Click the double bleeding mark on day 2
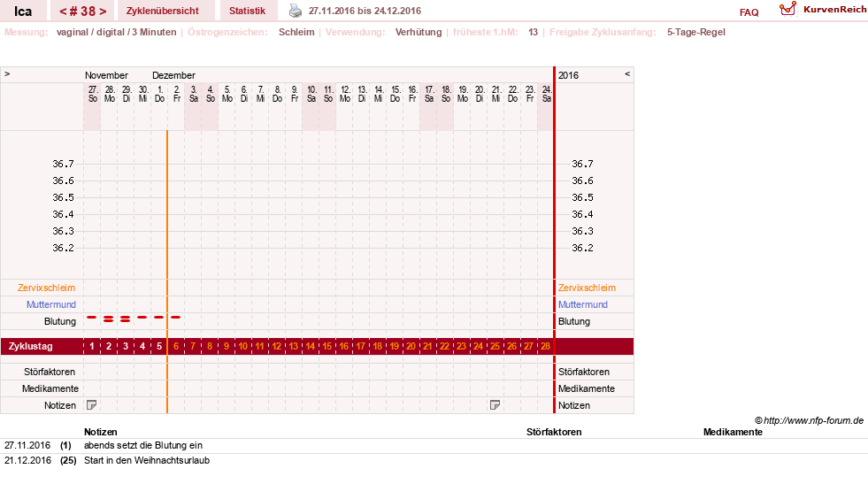 109,319
